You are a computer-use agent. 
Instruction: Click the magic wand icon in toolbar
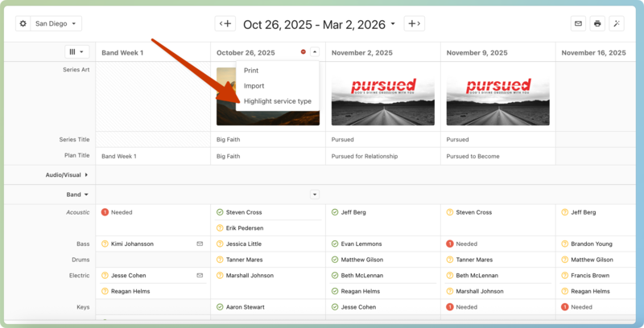coord(617,24)
